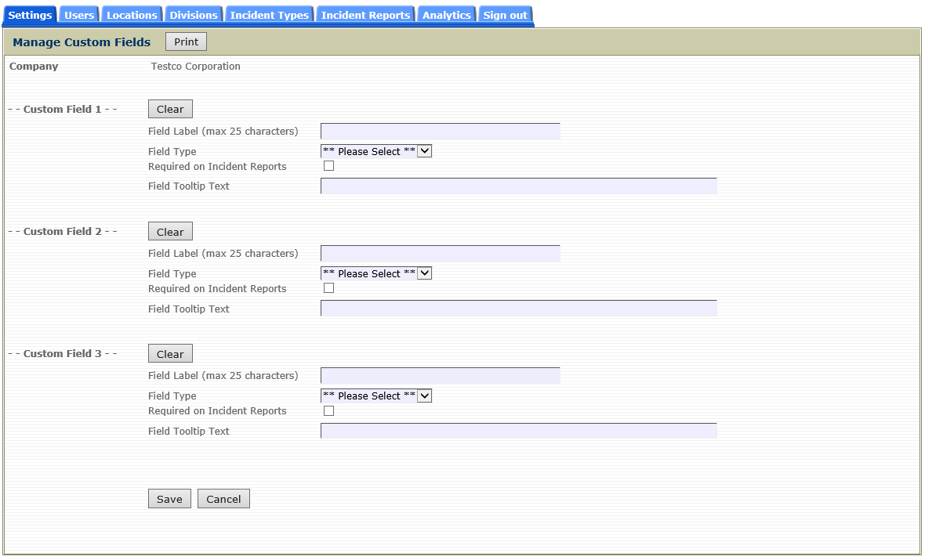The width and height of the screenshot is (925, 560).
Task: Focus Custom Field 2 Field Label input
Action: point(440,254)
